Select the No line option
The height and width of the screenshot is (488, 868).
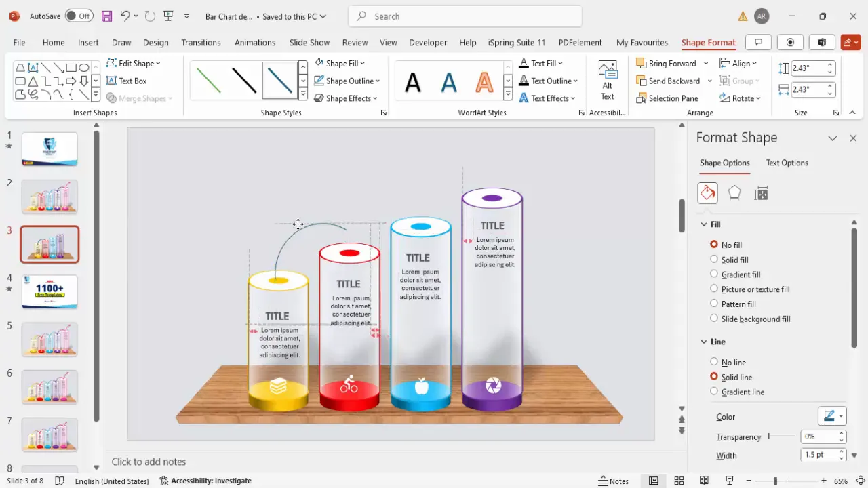pos(728,362)
